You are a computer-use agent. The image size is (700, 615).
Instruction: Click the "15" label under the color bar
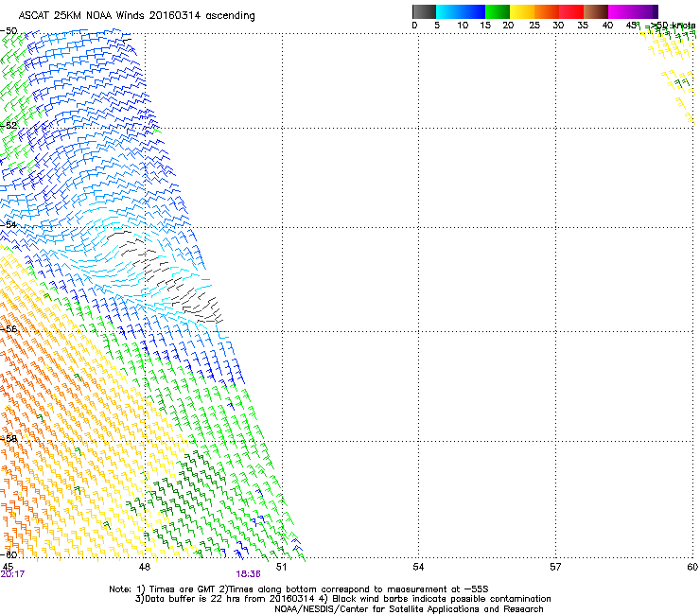485,26
